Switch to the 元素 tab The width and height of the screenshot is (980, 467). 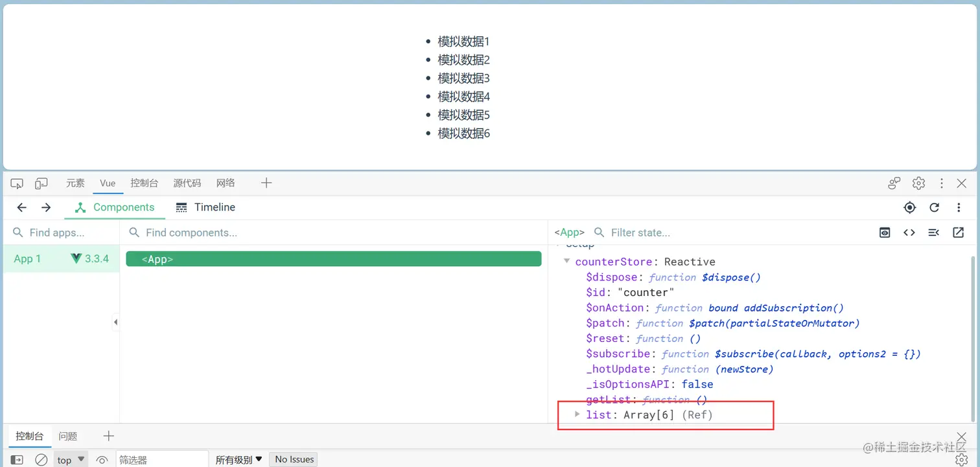click(75, 183)
